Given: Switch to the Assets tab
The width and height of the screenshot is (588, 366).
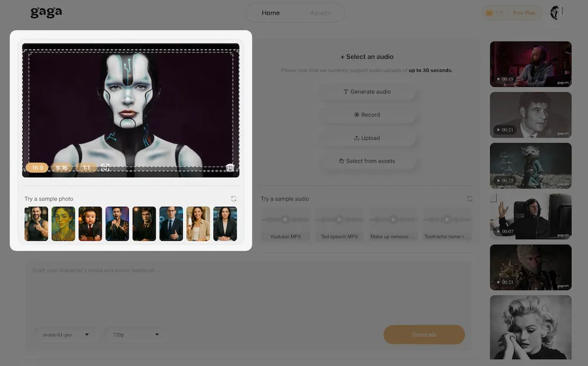Looking at the screenshot, I should pyautogui.click(x=320, y=13).
